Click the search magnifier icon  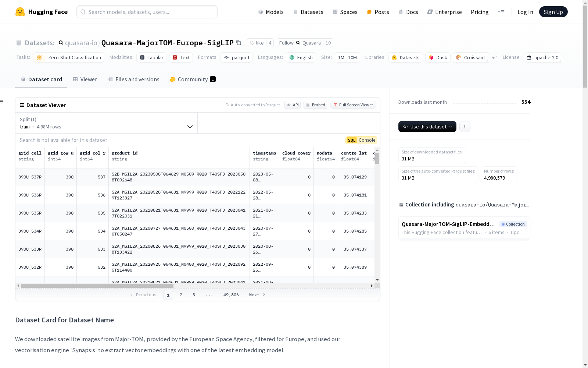click(x=83, y=12)
